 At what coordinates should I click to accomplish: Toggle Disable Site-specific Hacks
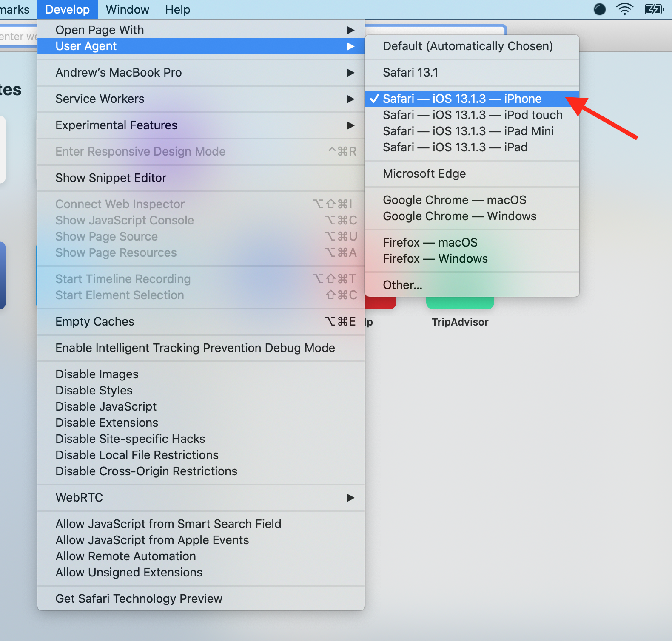pos(201,439)
